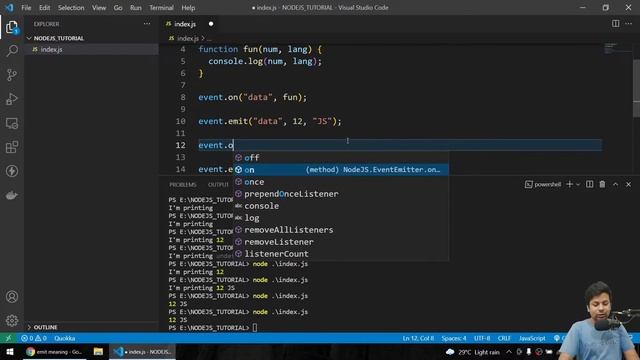Viewport: 640px width, 360px height.
Task: Open the Windows Start menu
Action: [x=10, y=351]
